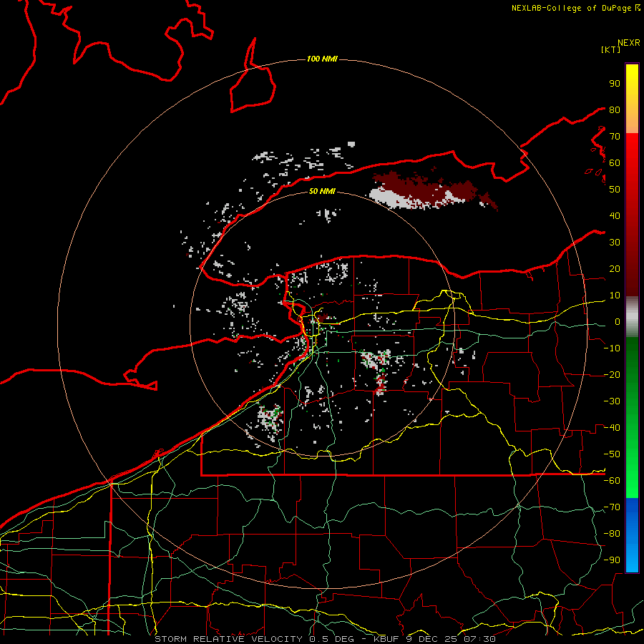The image size is (644, 644).
Task: Click the 50 label on the velocity scale
Action: (x=615, y=190)
